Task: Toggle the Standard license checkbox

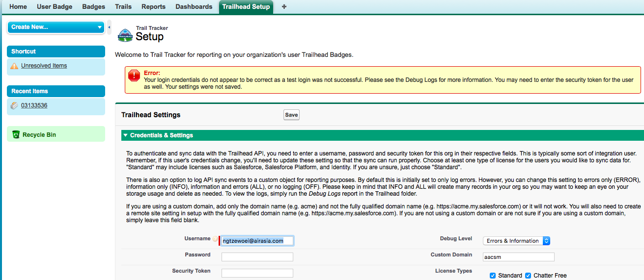Action: coord(493,276)
